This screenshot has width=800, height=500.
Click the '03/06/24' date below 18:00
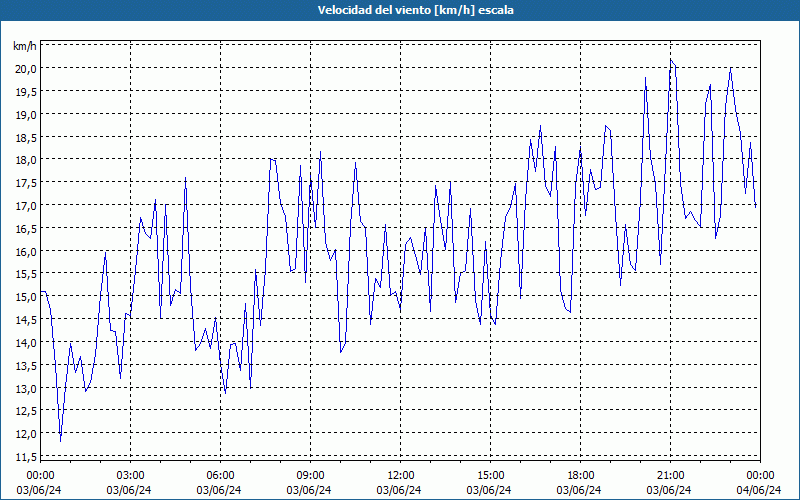579,490
